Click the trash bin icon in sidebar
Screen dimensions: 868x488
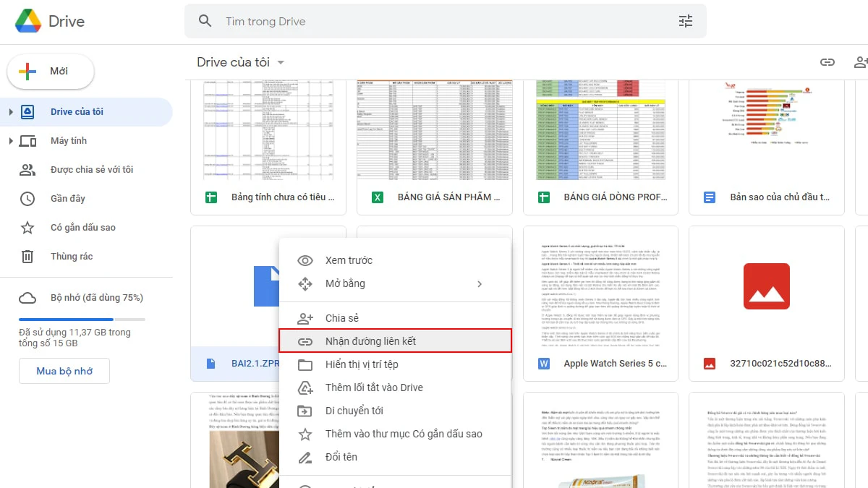27,257
